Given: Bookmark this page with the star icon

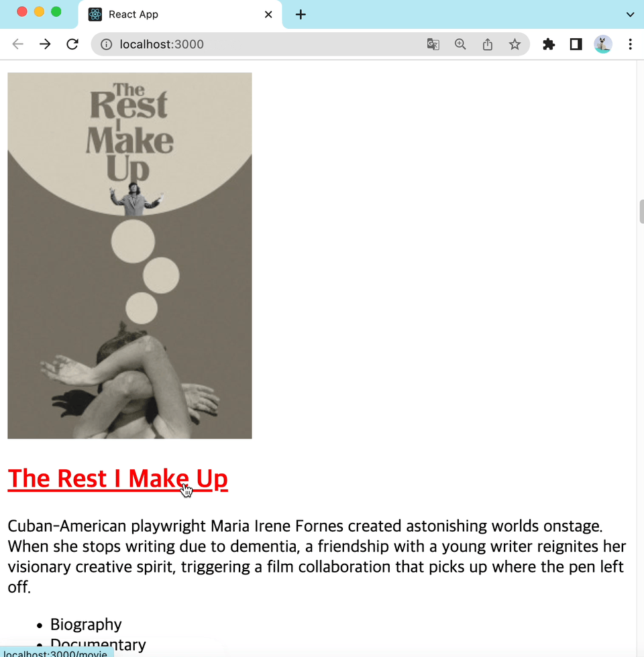Looking at the screenshot, I should (x=515, y=44).
